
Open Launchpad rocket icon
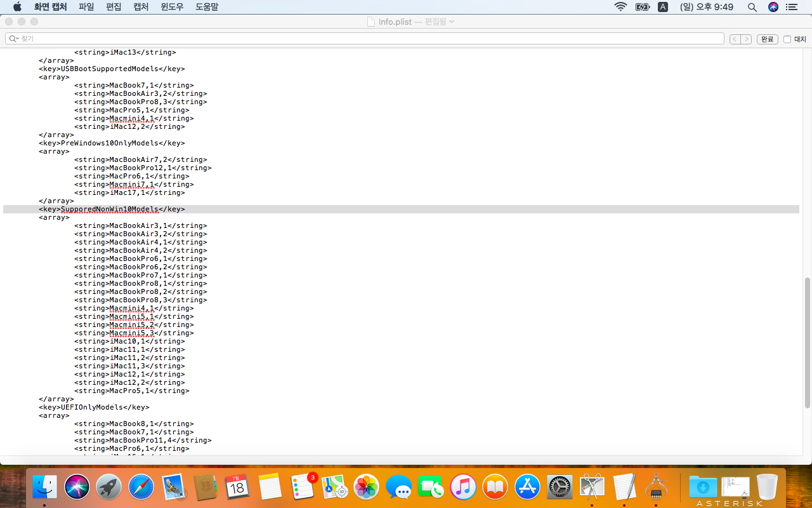click(109, 488)
